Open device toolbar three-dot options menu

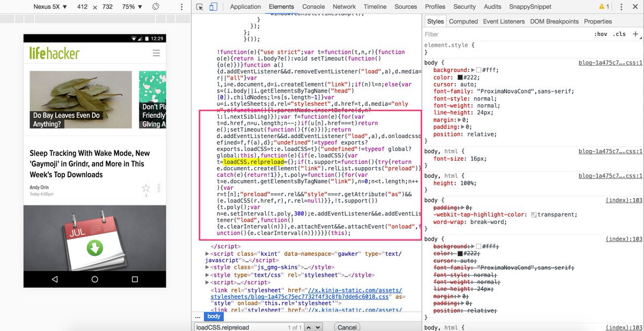(183, 6)
